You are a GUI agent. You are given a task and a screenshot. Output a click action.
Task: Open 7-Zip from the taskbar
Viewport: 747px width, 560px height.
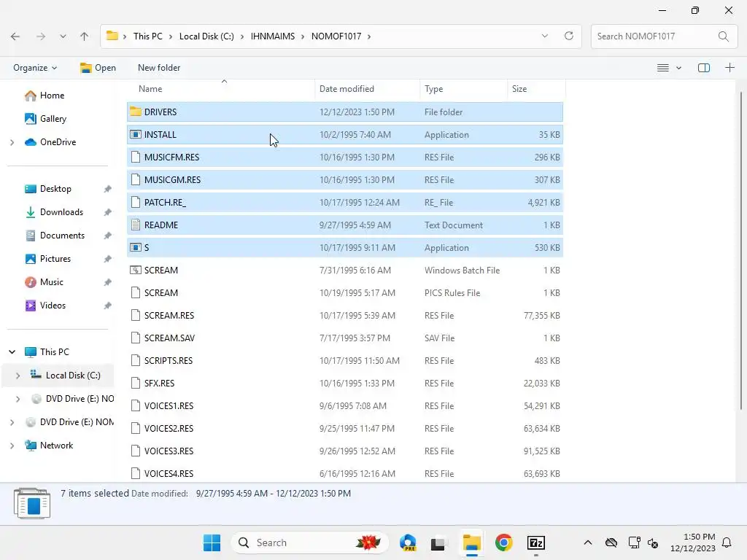click(536, 542)
